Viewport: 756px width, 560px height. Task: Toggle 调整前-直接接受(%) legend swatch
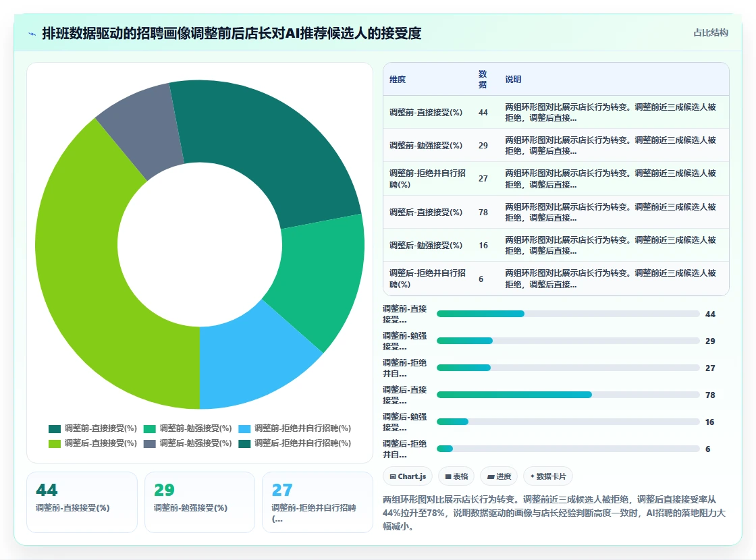pos(55,428)
